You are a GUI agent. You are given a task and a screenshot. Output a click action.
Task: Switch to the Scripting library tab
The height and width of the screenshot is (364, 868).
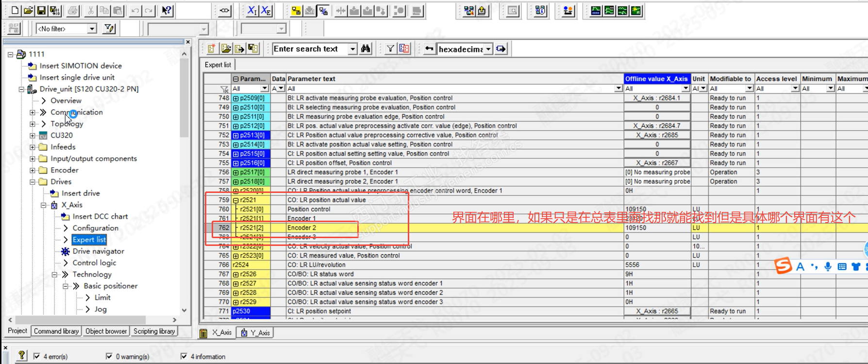pyautogui.click(x=154, y=331)
